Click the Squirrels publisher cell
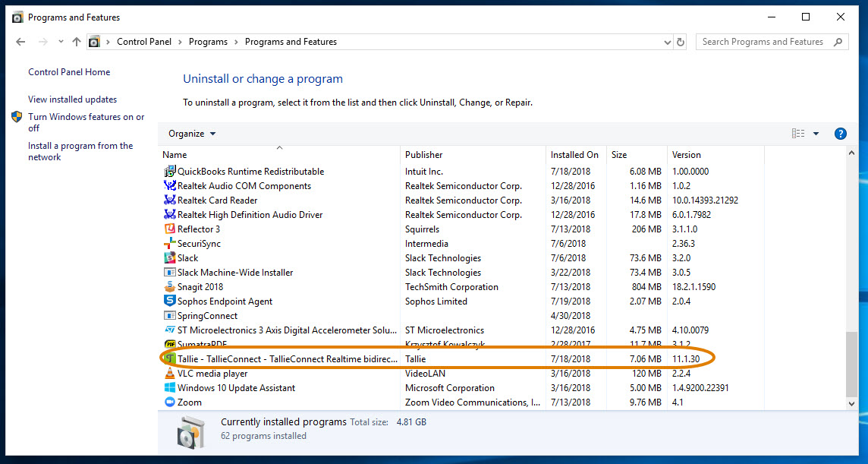This screenshot has height=464, width=868. point(423,229)
